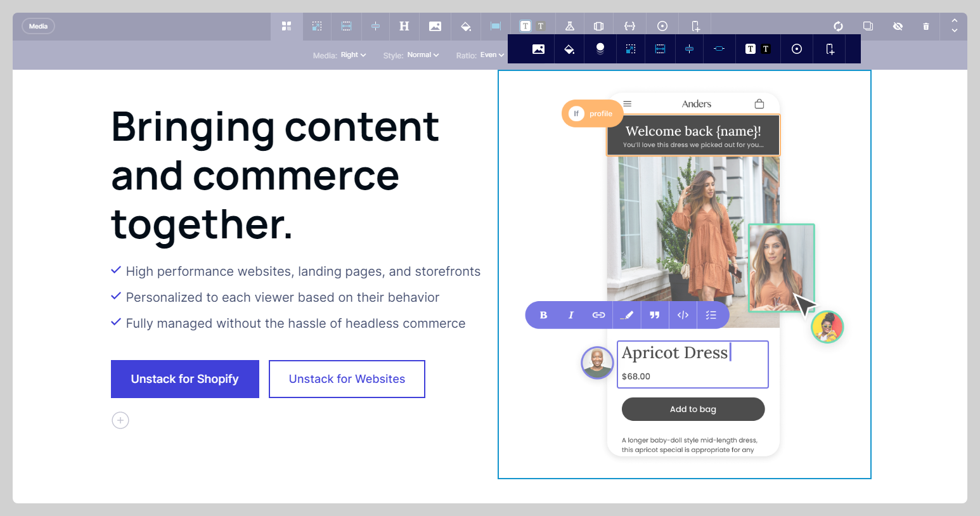Click the trash delete icon
This screenshot has height=516, width=980.
(926, 26)
